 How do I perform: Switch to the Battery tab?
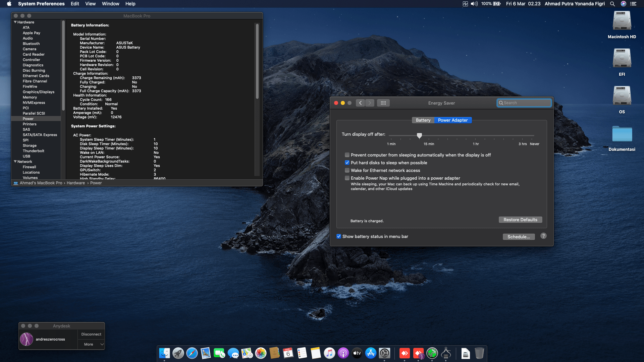click(x=423, y=120)
